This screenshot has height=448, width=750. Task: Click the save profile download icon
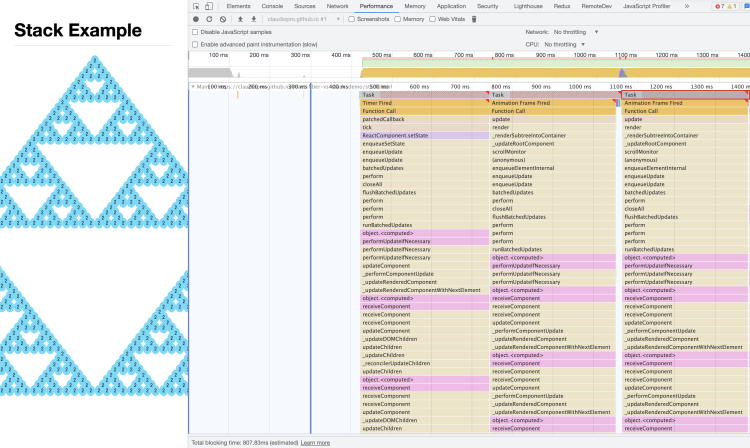[254, 19]
